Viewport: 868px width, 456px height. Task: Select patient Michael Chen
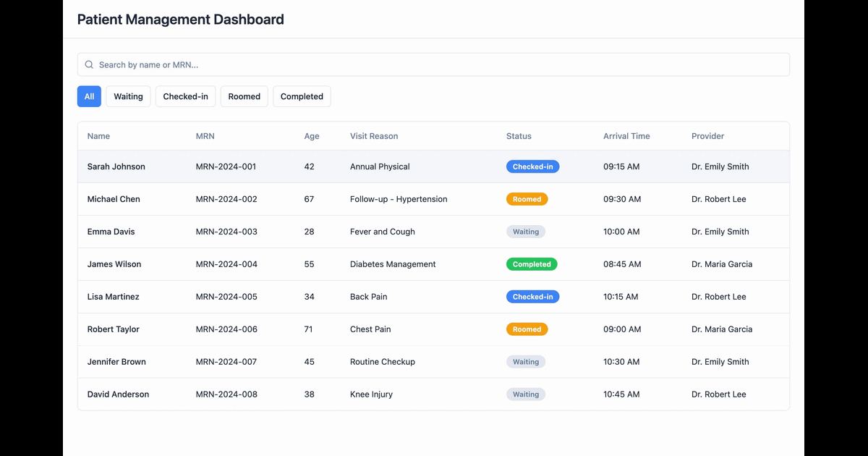point(433,199)
